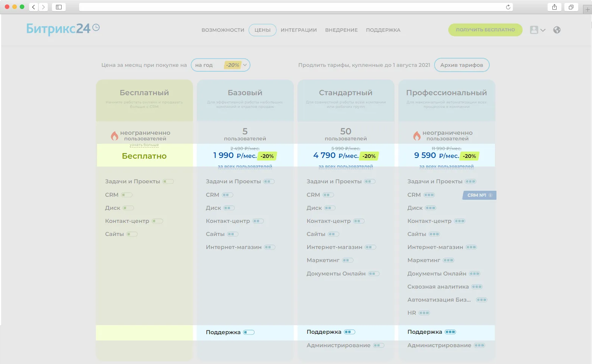Viewport: 592px width, 364px height.
Task: Open the user profile icon menu
Action: point(534,30)
